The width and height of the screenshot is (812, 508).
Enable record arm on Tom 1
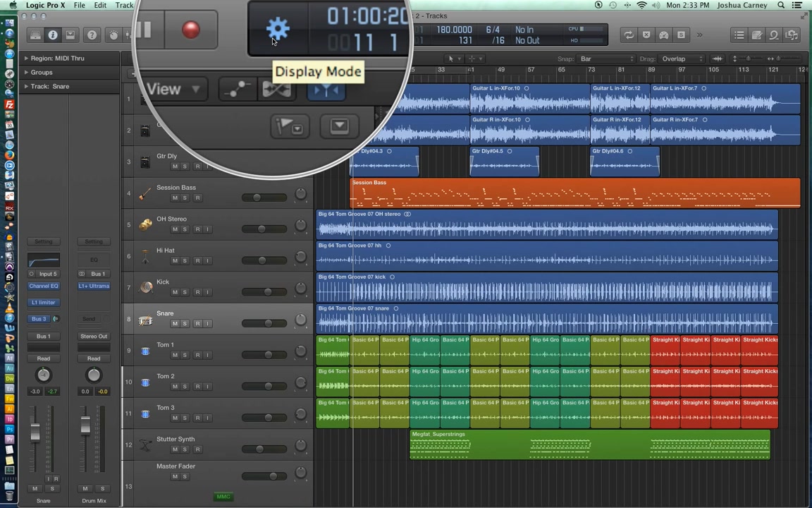(x=198, y=355)
